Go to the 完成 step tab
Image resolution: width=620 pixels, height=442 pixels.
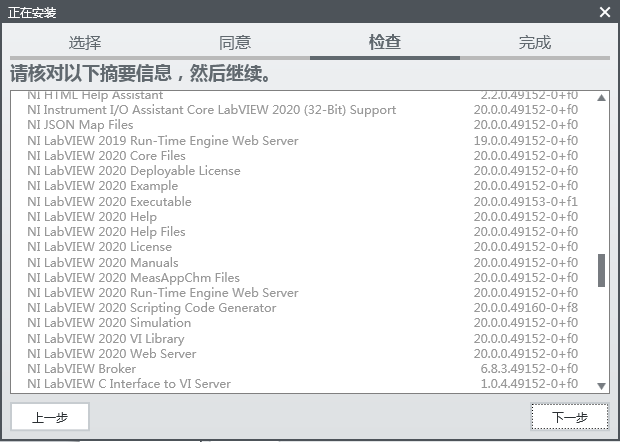tap(535, 43)
